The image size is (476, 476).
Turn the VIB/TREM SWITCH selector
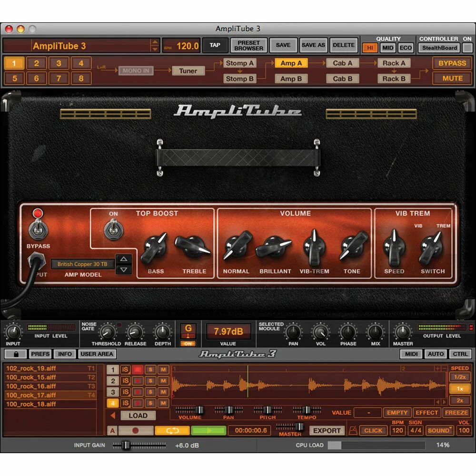pyautogui.click(x=431, y=248)
